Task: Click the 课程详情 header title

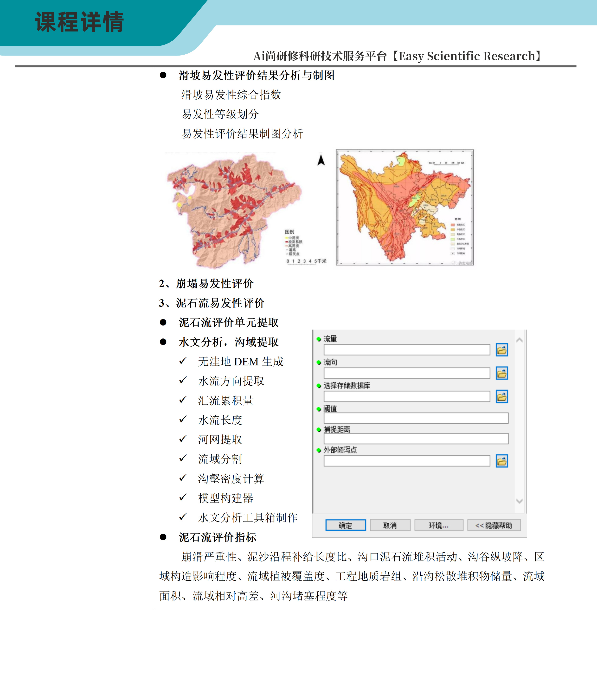Action: [80, 22]
